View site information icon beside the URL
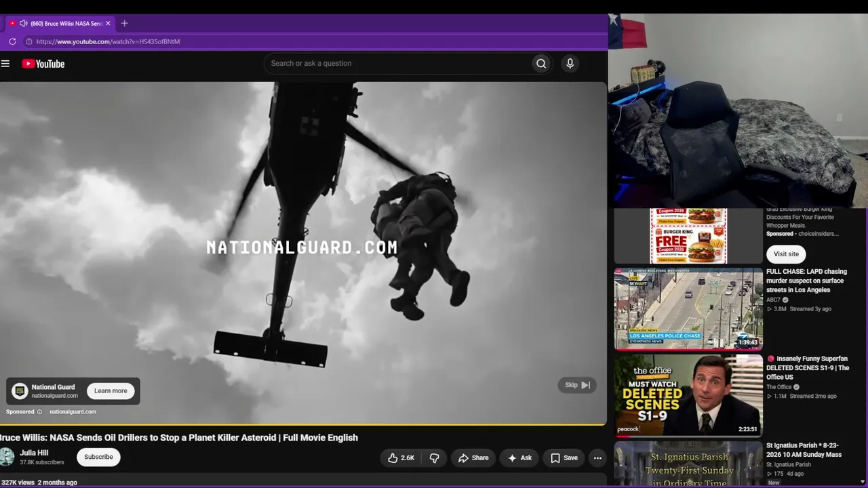The image size is (868, 488). pos(28,41)
